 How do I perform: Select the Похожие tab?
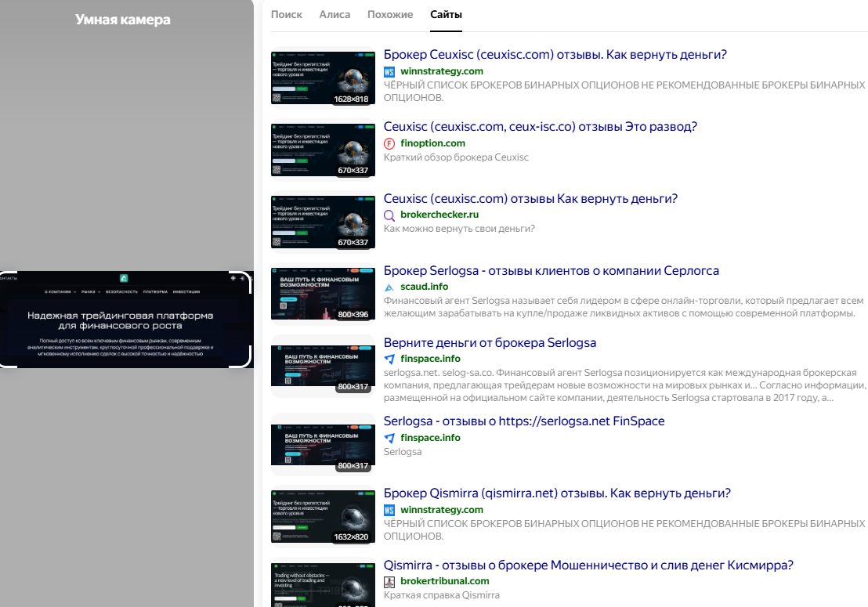tap(390, 15)
